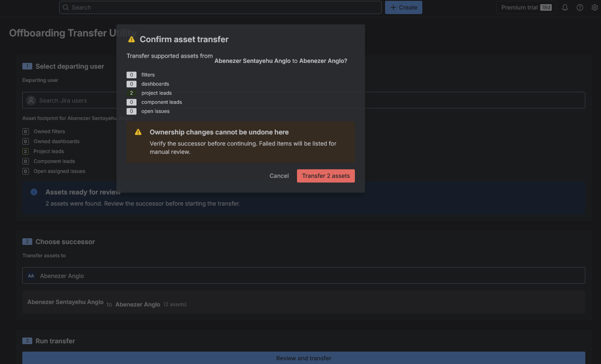Screen dimensions: 601x364
Task: Open the notifications bell
Action: coord(565,7)
